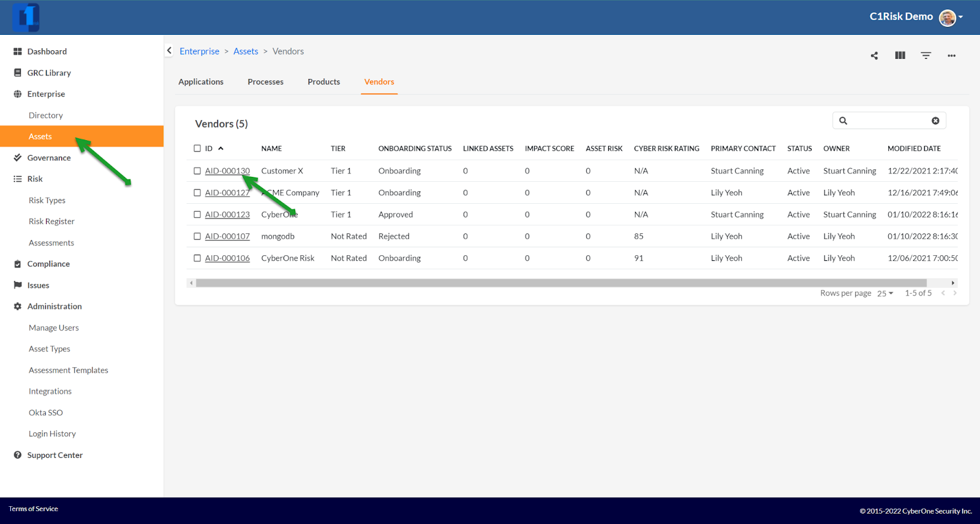This screenshot has width=980, height=524.
Task: Check the AID-000123 row checkbox
Action: 197,215
